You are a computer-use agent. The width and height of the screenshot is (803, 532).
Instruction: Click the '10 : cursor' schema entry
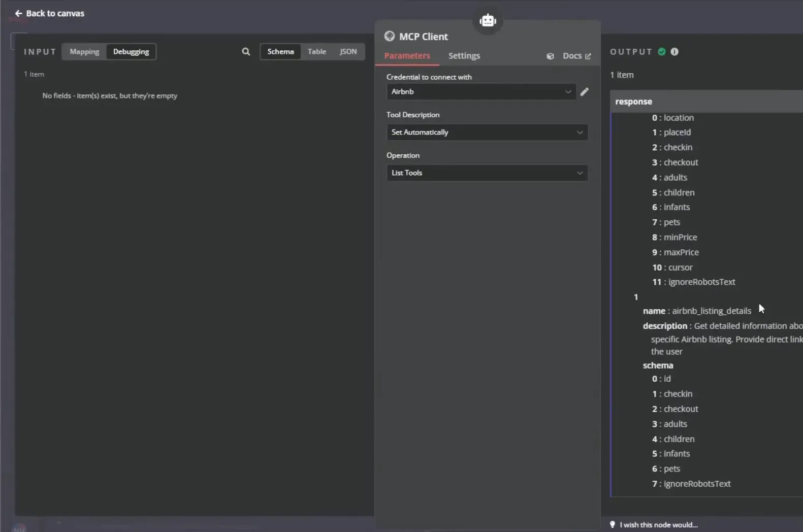[x=672, y=268]
